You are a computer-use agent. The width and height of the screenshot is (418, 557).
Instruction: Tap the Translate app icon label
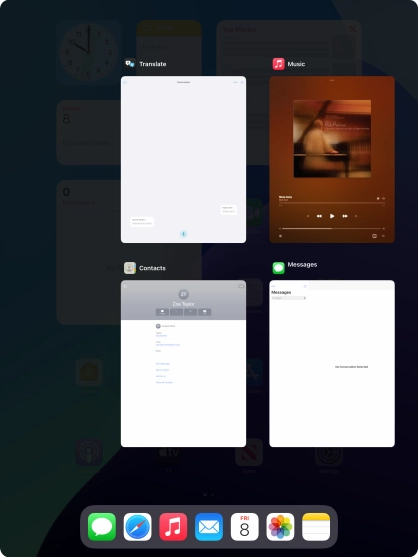[153, 64]
